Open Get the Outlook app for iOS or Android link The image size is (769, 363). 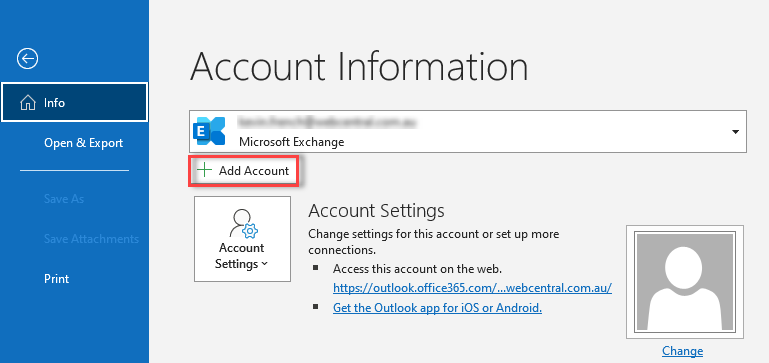[x=437, y=308]
